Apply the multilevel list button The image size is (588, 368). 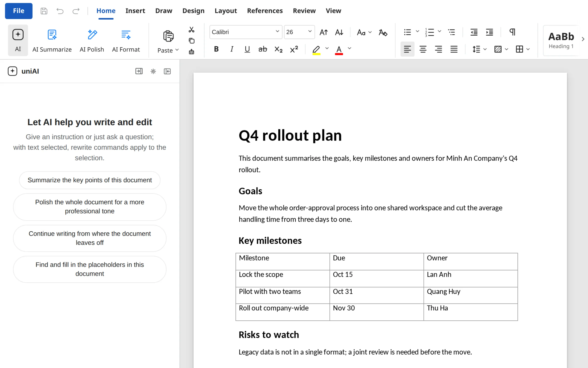tap(452, 32)
